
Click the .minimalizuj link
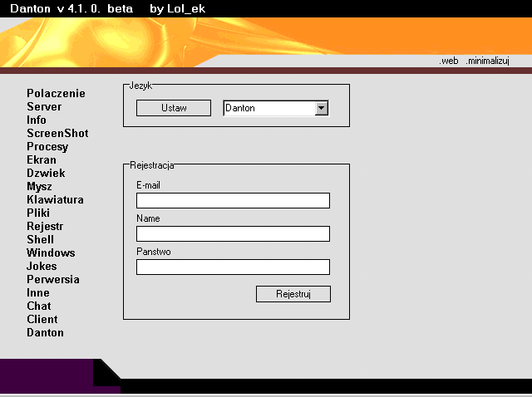point(487,61)
